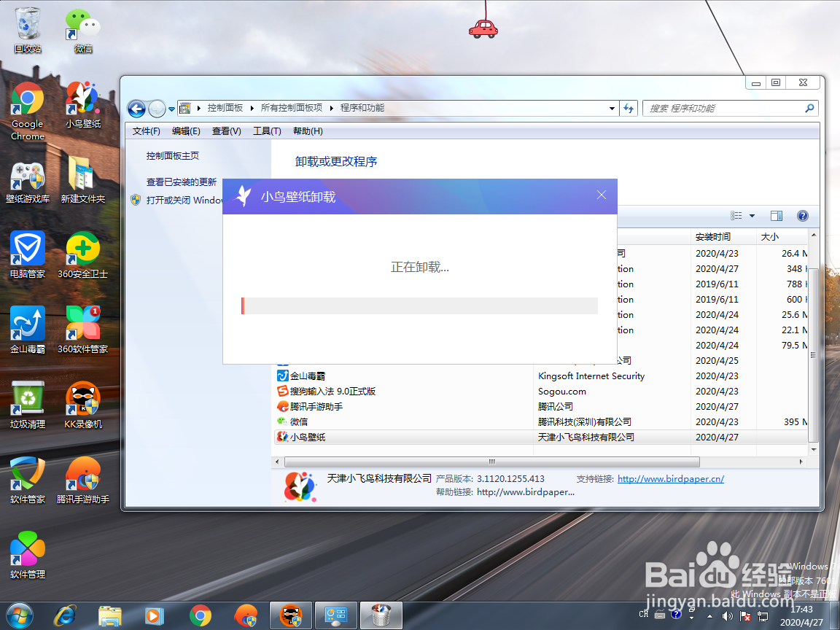840x630 pixels.
Task: Select the 金山毒霸 program row
Action: (541, 376)
